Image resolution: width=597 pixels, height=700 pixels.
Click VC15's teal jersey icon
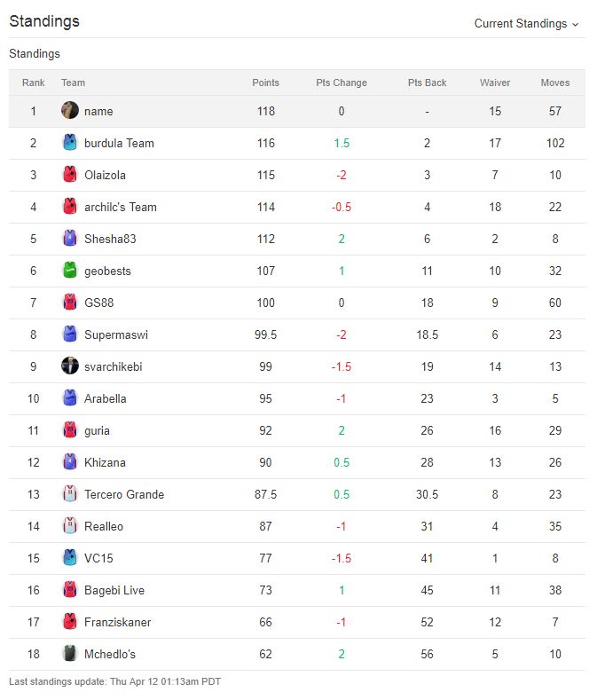pos(70,557)
